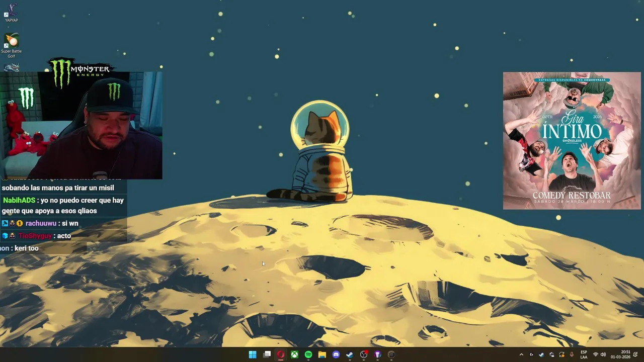The height and width of the screenshot is (362, 644).
Task: Launch the Super Battle Golf desktop shortcut
Action: coord(11,45)
